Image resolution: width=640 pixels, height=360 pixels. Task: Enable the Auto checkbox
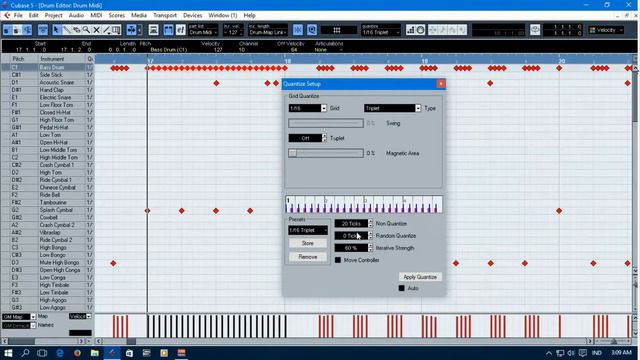click(x=402, y=288)
